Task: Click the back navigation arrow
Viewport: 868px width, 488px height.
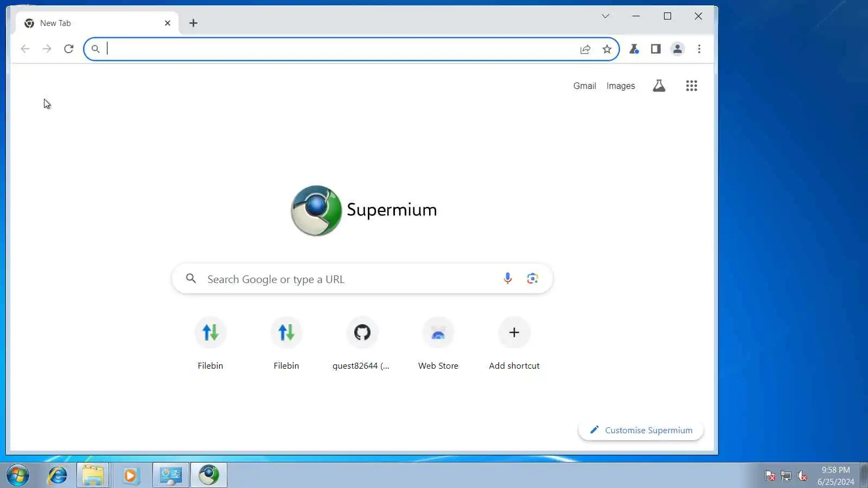Action: [25, 49]
